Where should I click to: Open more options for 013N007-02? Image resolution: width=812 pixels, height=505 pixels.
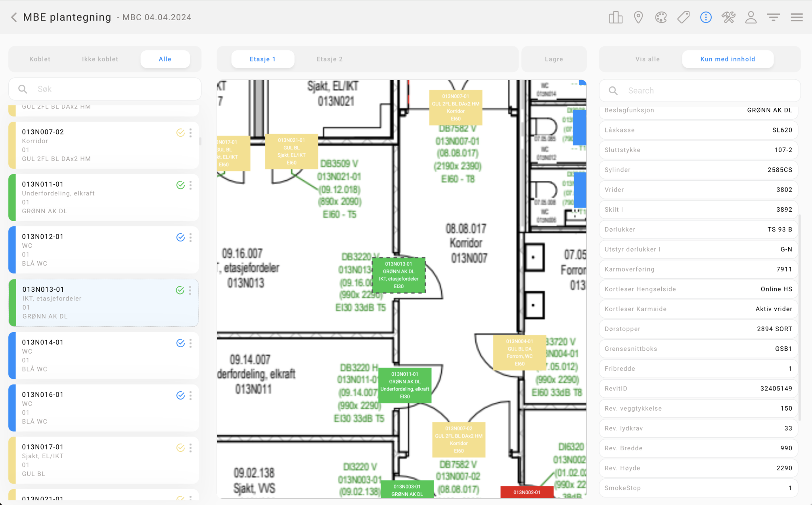pyautogui.click(x=191, y=133)
